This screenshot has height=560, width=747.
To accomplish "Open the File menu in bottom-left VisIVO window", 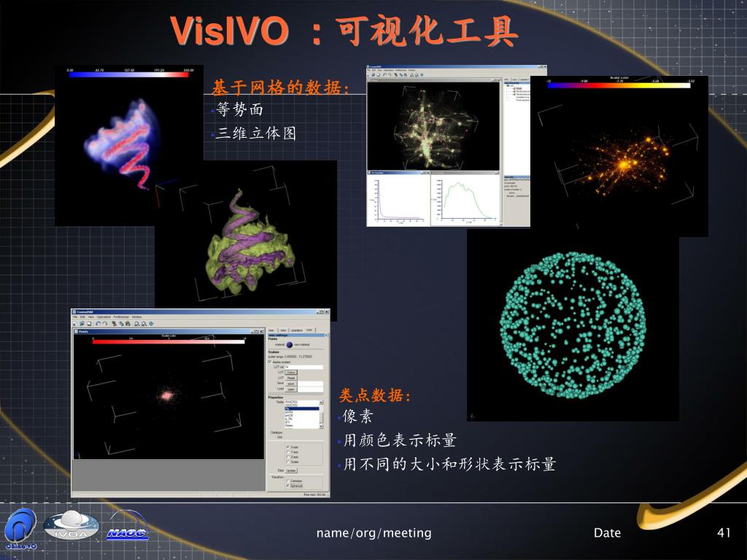I will [x=75, y=317].
